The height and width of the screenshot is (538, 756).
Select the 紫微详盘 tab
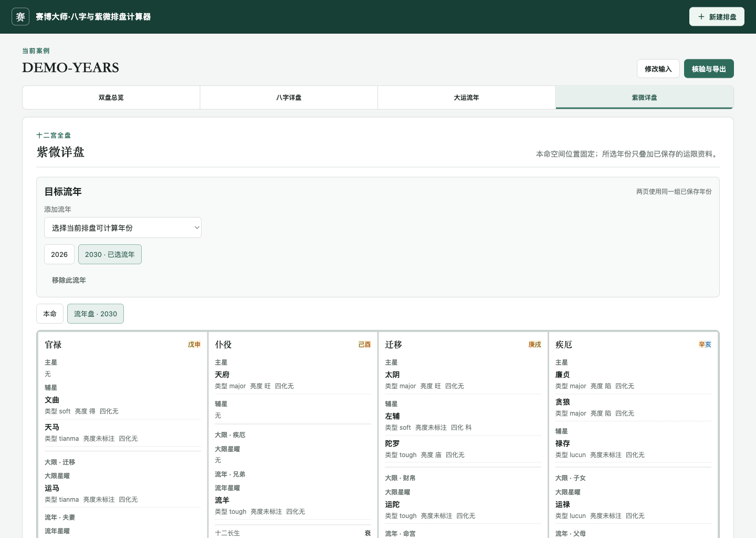point(645,98)
